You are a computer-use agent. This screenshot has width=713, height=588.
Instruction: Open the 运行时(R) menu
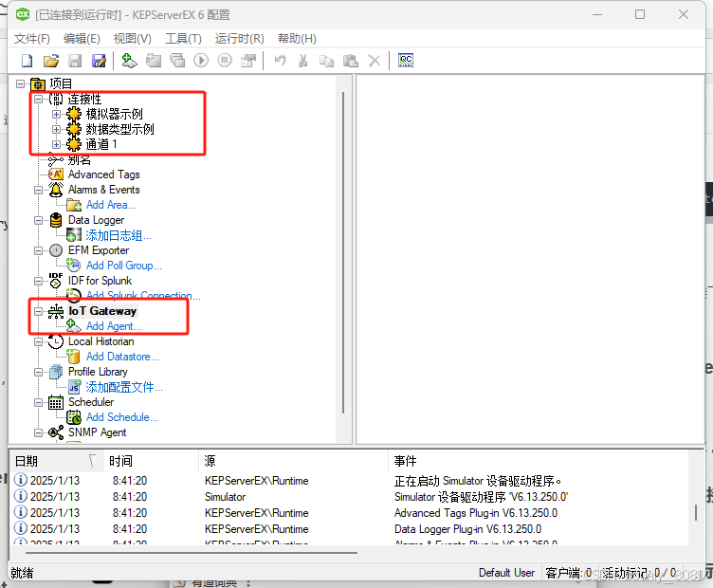[x=240, y=39]
